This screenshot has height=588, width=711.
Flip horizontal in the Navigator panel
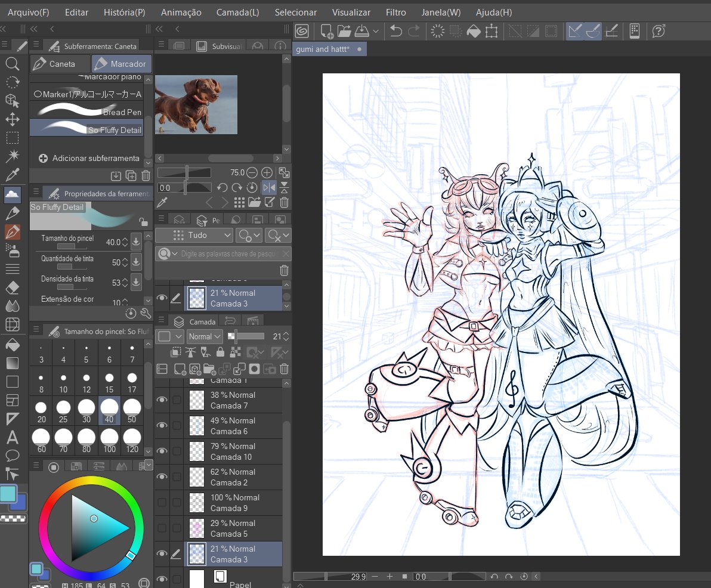tap(270, 187)
